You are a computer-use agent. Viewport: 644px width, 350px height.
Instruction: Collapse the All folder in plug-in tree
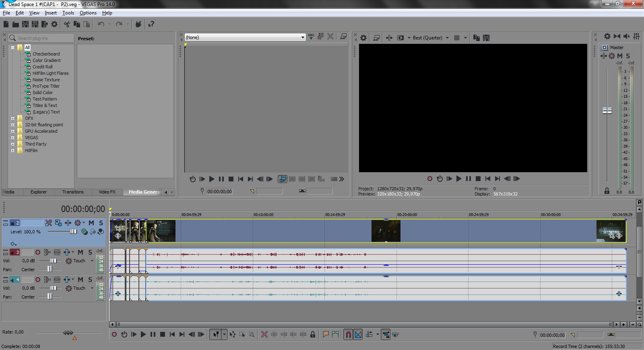click(12, 47)
